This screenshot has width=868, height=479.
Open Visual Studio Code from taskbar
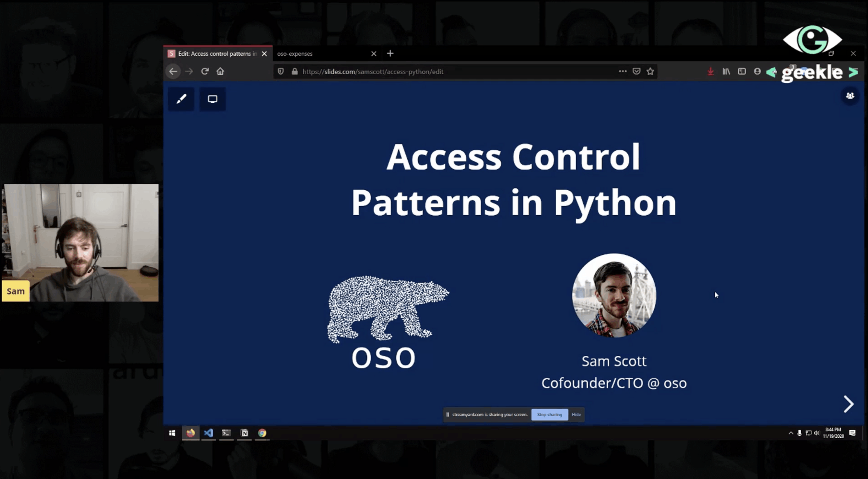pos(209,433)
